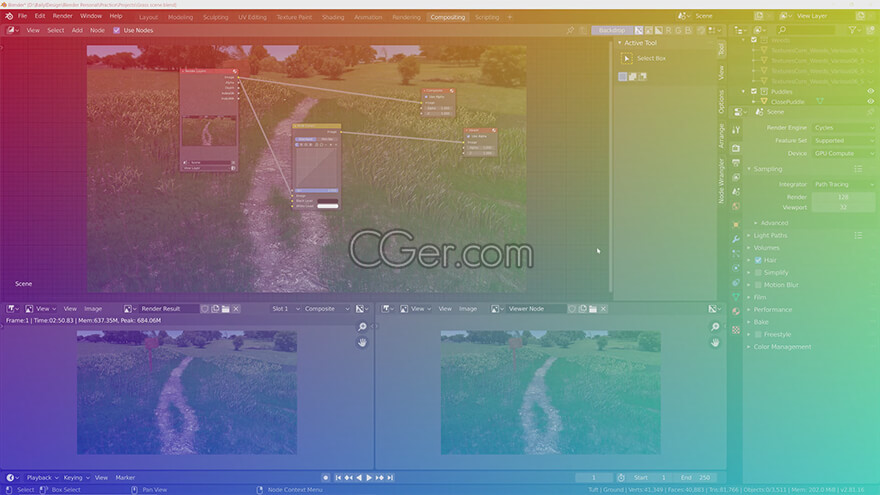This screenshot has width=880, height=495.
Task: Open the Composite pass dropdown
Action: 327,309
